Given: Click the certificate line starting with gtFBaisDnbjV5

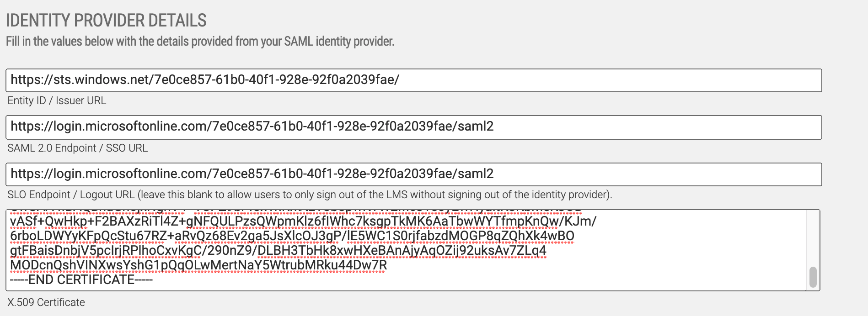Looking at the screenshot, I should [278, 251].
